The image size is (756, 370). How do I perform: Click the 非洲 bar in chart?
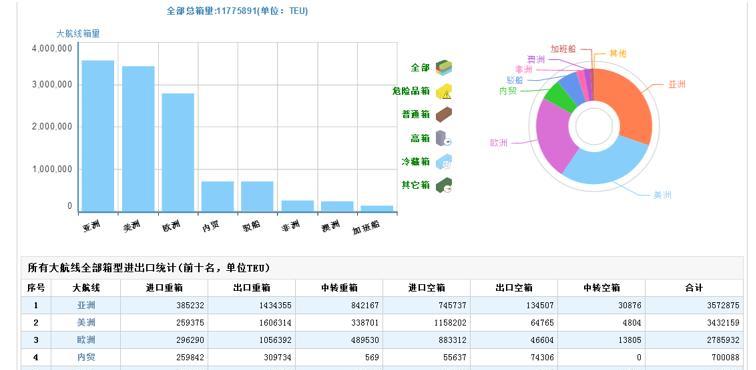click(297, 206)
